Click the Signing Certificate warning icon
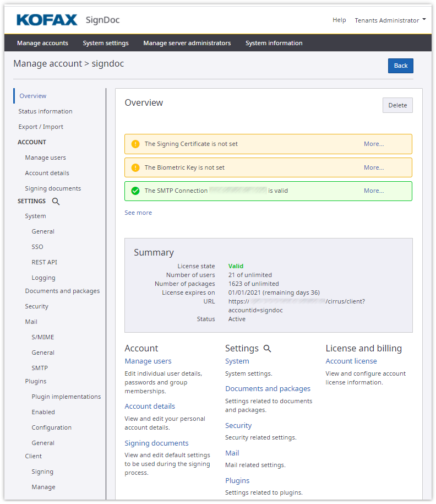 pyautogui.click(x=135, y=144)
